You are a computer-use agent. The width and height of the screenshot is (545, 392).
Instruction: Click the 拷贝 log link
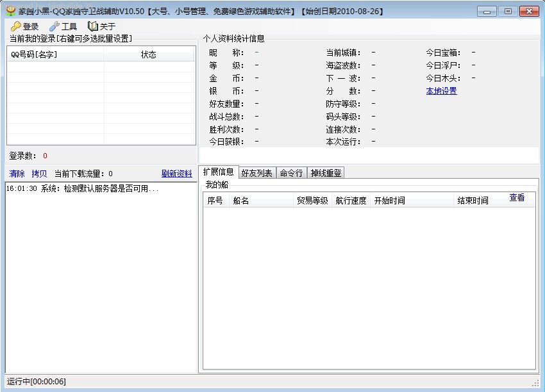[x=39, y=174]
